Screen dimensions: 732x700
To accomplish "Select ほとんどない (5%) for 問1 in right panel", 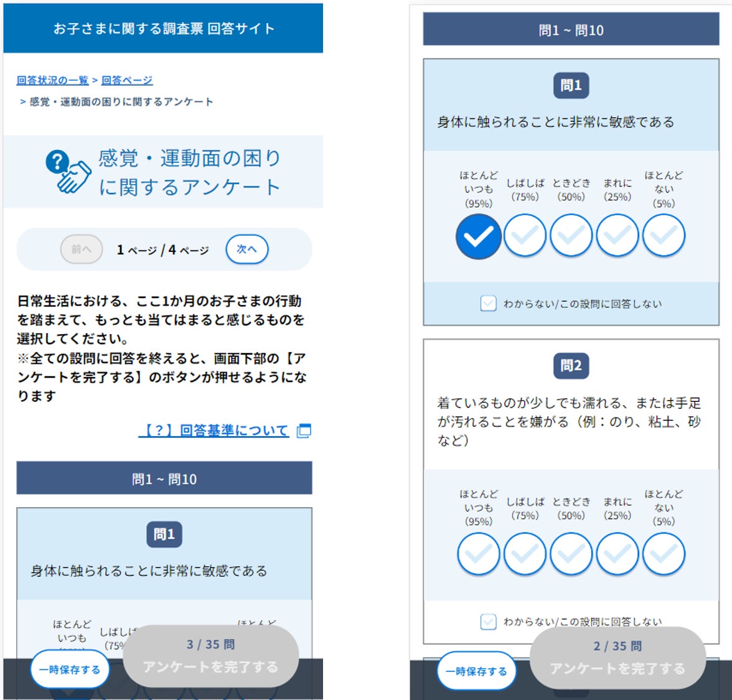I will [x=664, y=236].
